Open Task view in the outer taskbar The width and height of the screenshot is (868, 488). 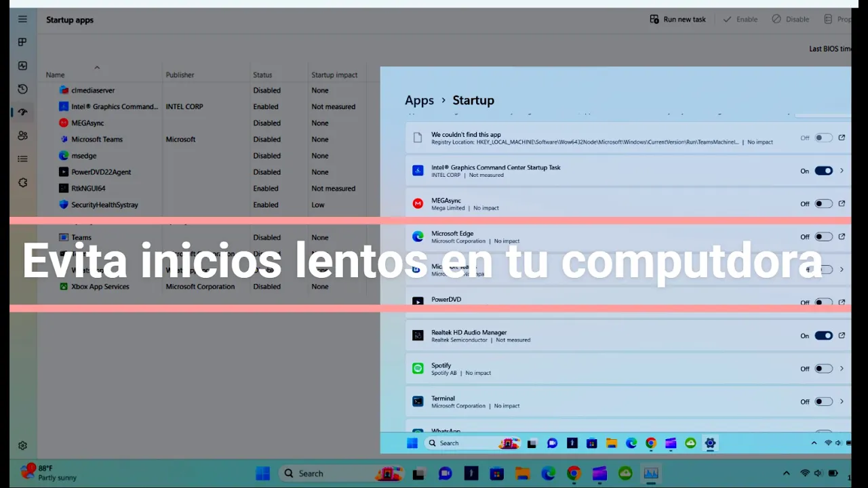coord(419,473)
